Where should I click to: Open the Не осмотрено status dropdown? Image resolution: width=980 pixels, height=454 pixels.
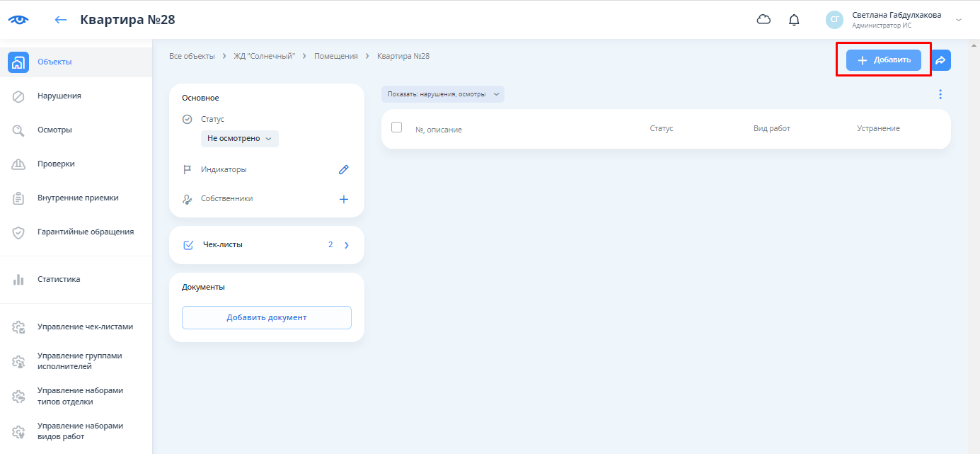239,139
